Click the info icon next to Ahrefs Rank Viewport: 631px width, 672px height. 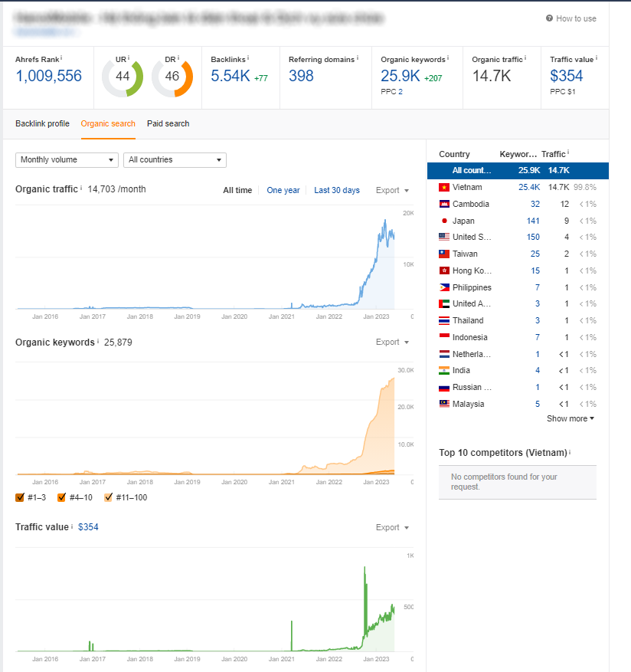(61, 58)
